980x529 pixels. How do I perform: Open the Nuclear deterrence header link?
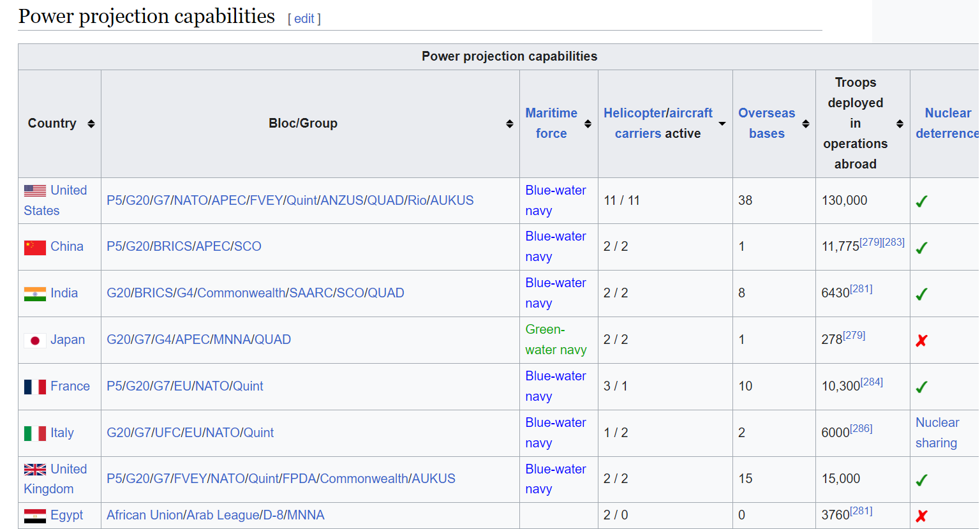point(947,123)
